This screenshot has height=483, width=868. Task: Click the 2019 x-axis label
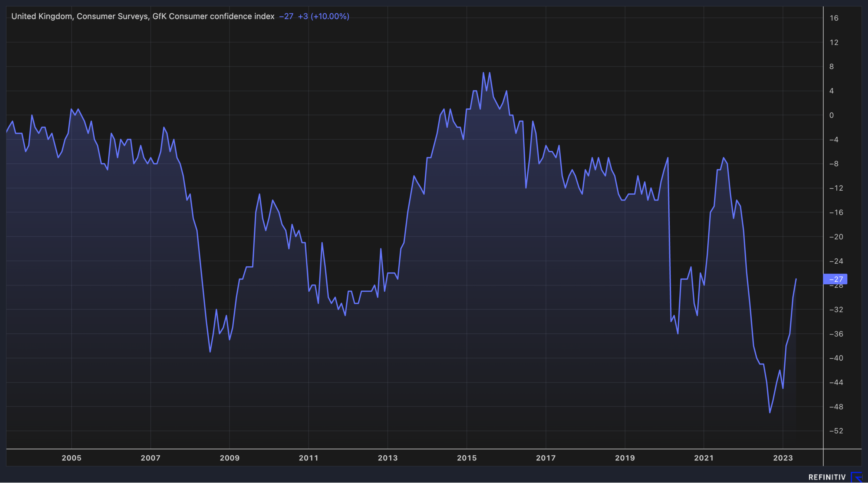(x=625, y=458)
